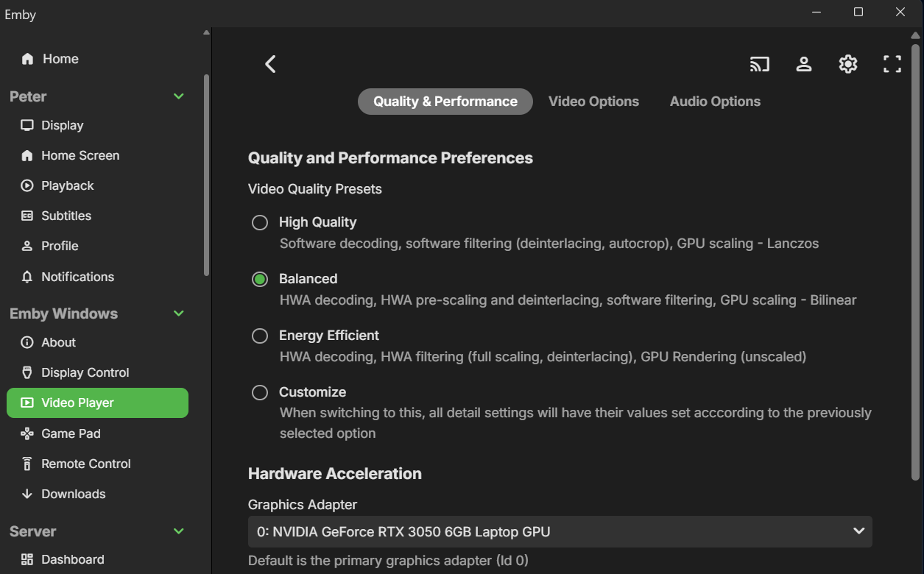The width and height of the screenshot is (924, 574).
Task: Collapse the Peter sidebar section
Action: [x=178, y=96]
